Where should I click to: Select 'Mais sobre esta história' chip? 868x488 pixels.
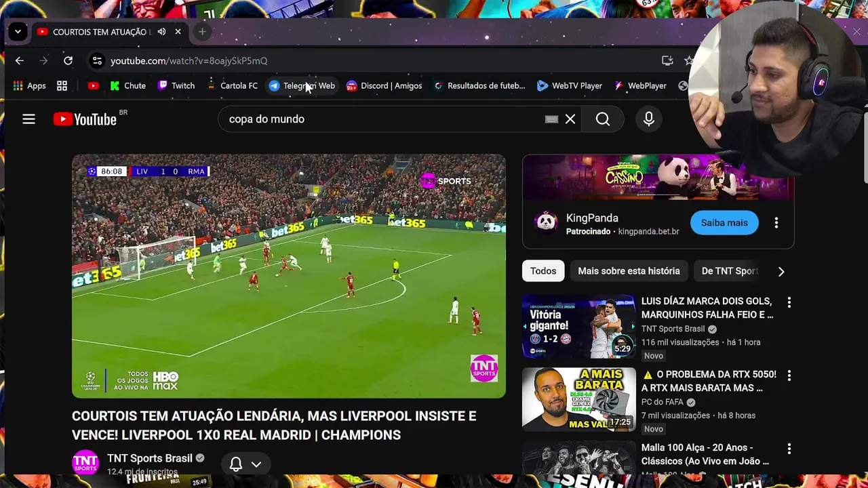629,271
